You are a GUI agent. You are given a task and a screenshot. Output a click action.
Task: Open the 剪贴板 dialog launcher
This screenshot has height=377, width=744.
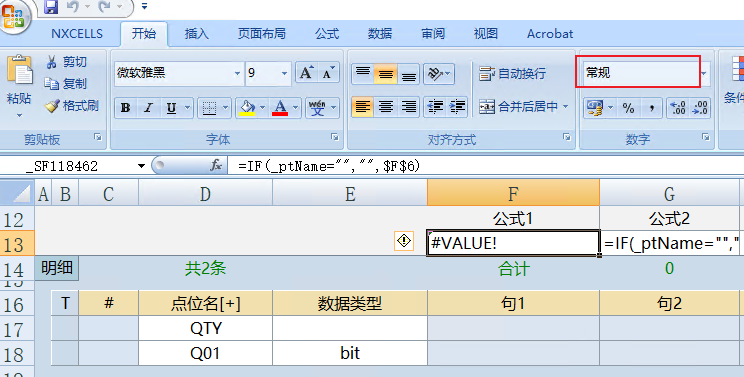[98, 137]
